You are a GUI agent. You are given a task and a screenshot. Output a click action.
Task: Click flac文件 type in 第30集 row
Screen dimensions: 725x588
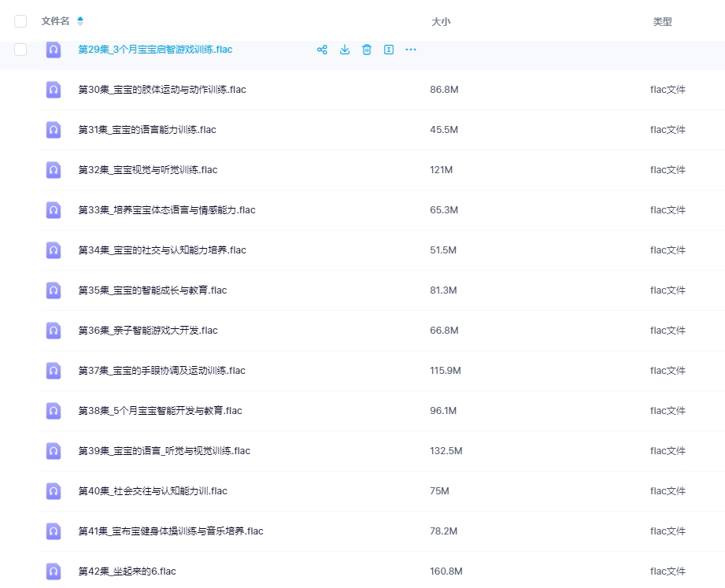click(668, 90)
